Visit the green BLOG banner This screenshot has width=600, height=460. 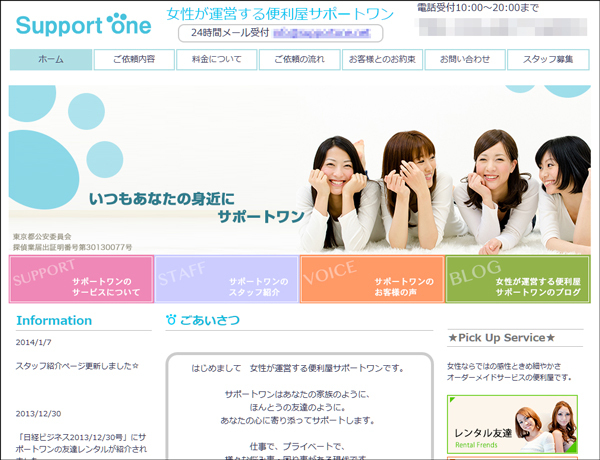pos(518,279)
